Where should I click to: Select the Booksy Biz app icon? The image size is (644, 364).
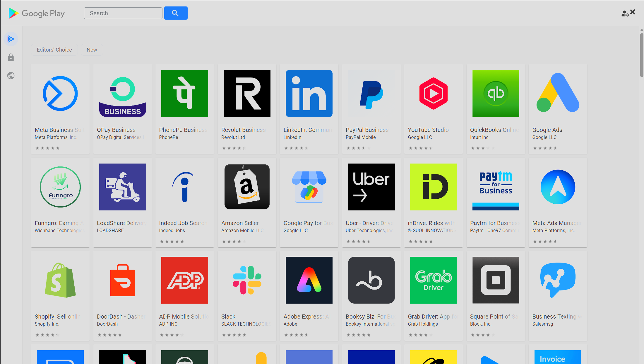(x=371, y=280)
